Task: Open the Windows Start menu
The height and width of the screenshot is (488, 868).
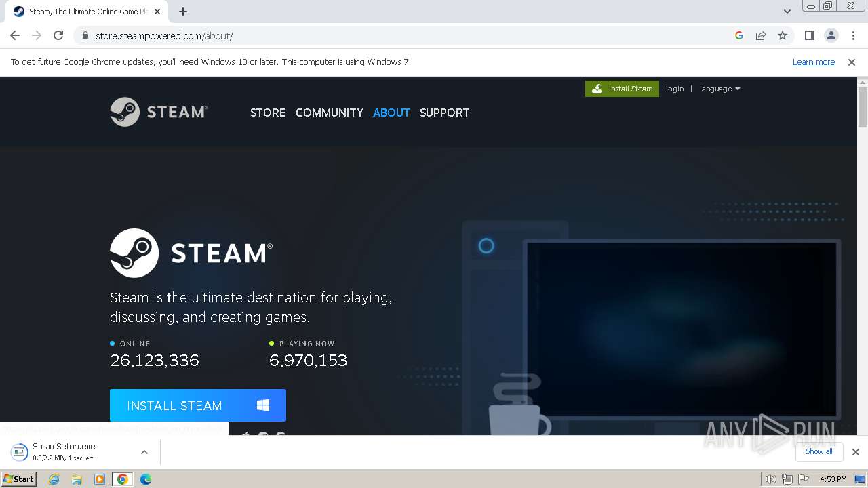Action: [x=19, y=479]
